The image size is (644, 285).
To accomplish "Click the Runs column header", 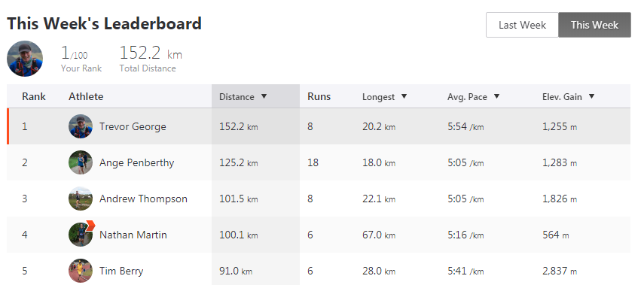I will tap(319, 97).
